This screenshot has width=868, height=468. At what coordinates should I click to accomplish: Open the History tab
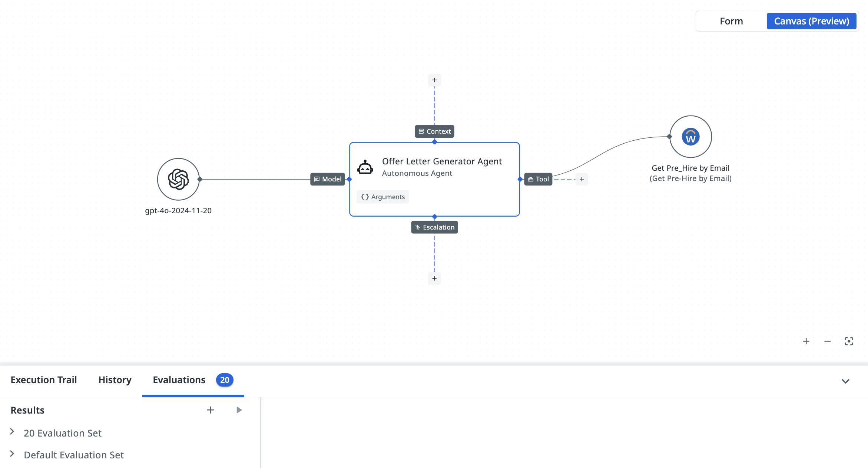pos(115,380)
